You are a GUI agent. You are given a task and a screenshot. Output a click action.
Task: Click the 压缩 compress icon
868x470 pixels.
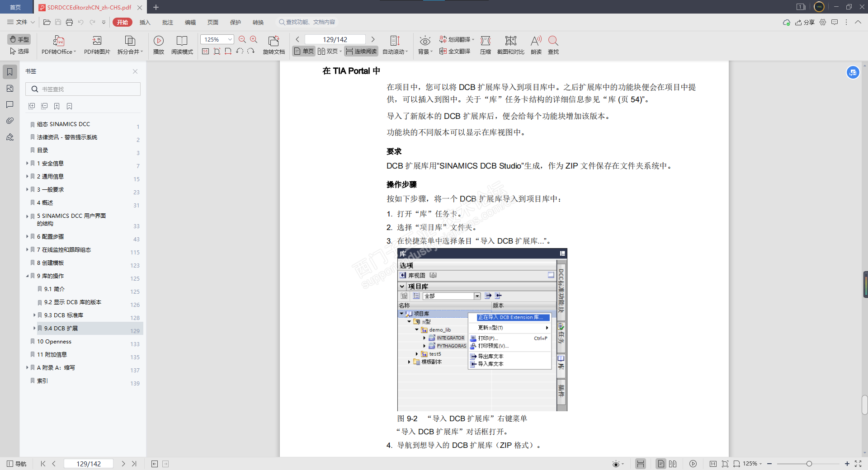pos(485,41)
